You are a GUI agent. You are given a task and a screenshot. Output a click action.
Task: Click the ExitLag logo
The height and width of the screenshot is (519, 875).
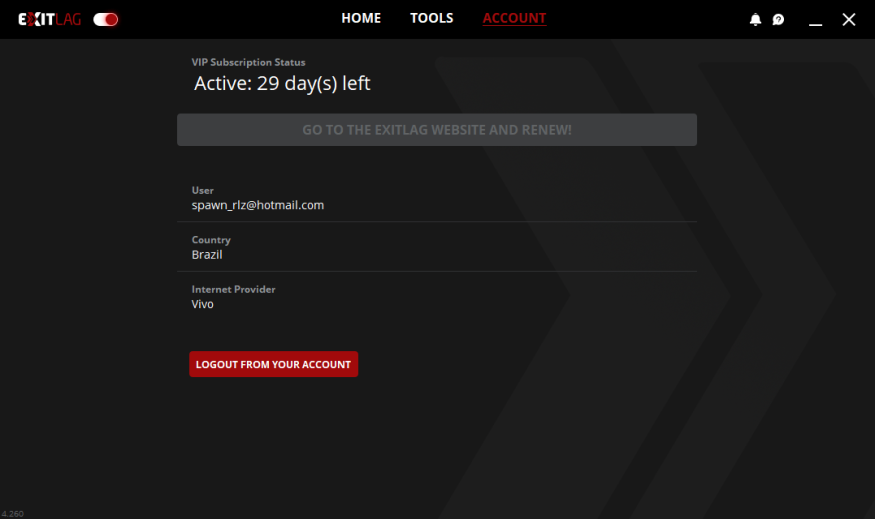[x=50, y=20]
